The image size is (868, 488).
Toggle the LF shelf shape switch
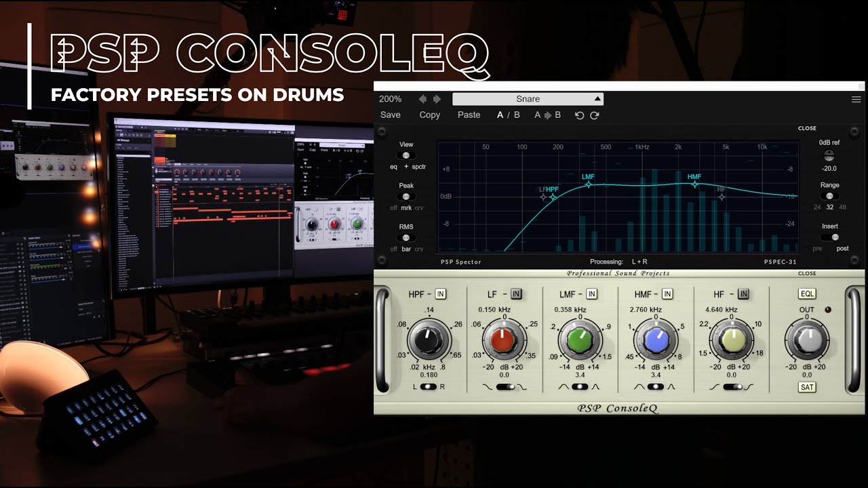coord(505,386)
